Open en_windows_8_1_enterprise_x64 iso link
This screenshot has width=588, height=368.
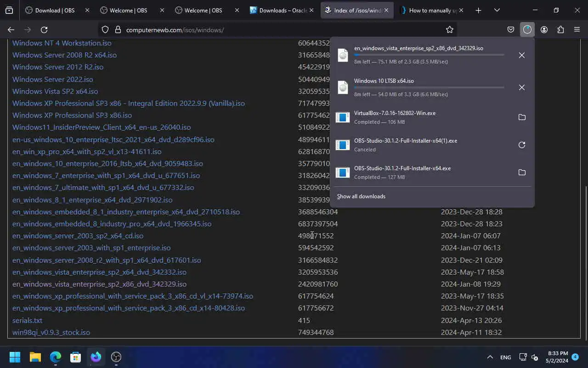pos(92,200)
